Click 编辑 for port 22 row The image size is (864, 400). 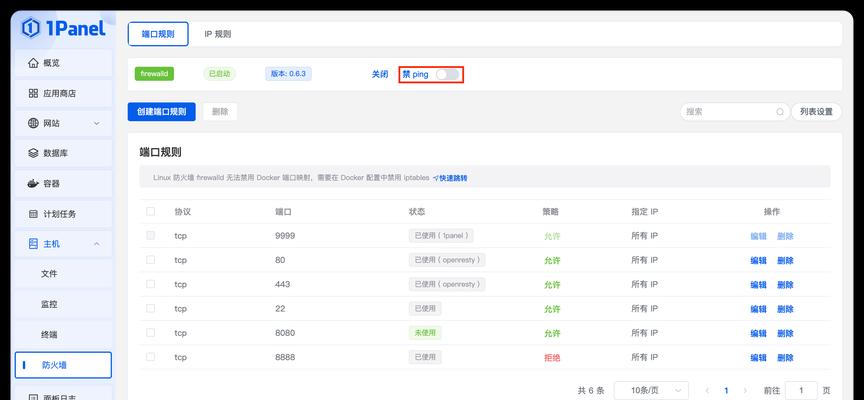(x=758, y=309)
